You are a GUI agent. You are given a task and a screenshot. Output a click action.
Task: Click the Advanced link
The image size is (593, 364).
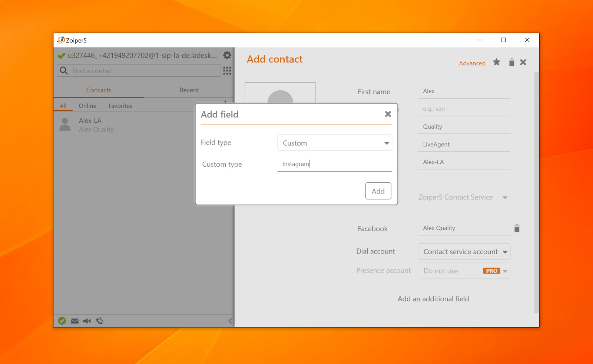click(472, 63)
